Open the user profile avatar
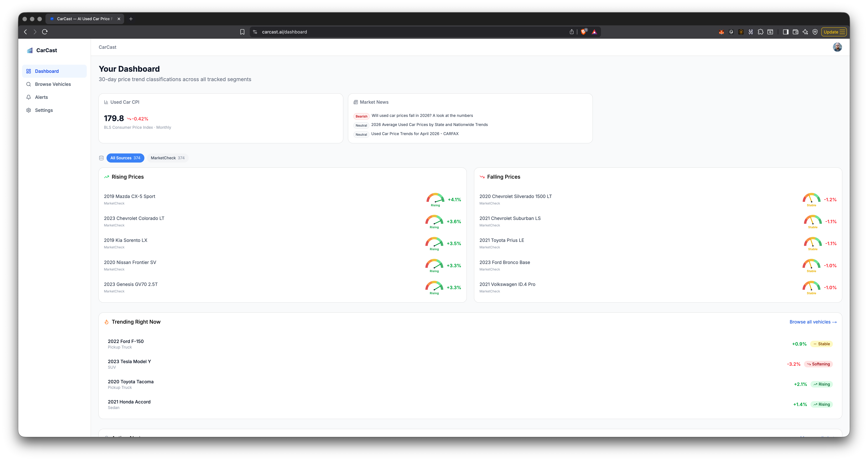 837,47
